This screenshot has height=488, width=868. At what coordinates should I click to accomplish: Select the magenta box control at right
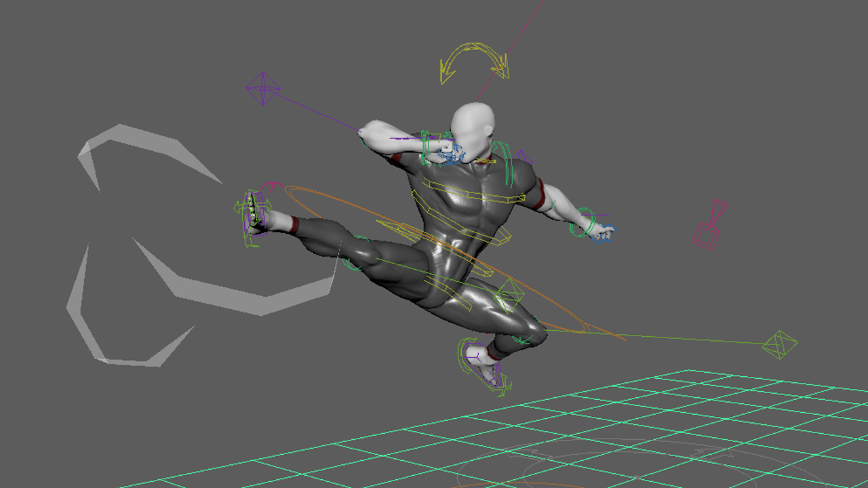click(x=709, y=224)
